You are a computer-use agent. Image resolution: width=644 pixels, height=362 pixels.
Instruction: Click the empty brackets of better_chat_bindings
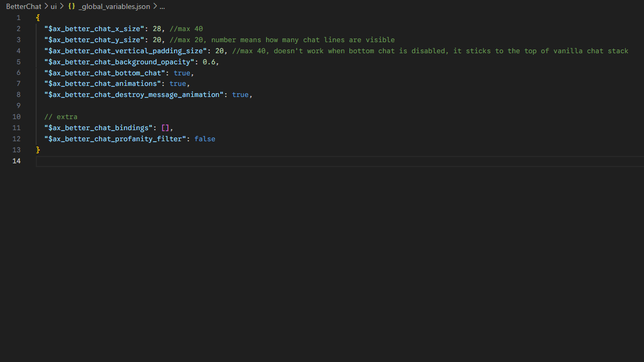coord(165,128)
